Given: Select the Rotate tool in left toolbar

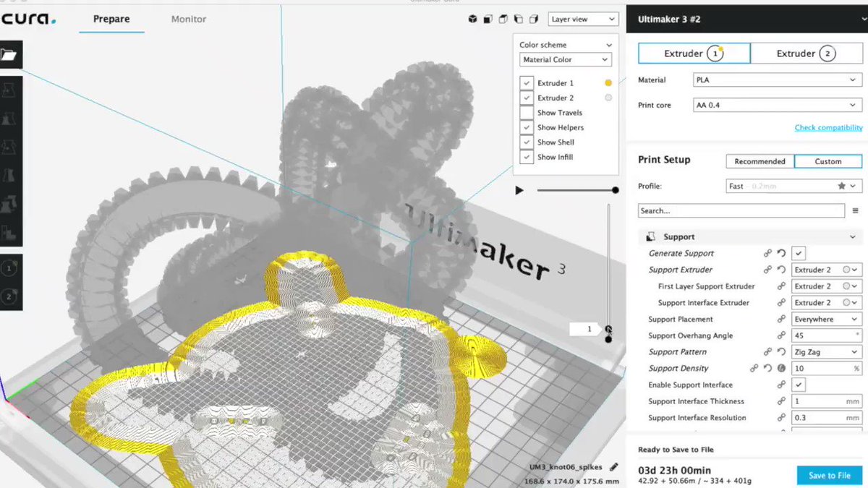Looking at the screenshot, I should [9, 147].
